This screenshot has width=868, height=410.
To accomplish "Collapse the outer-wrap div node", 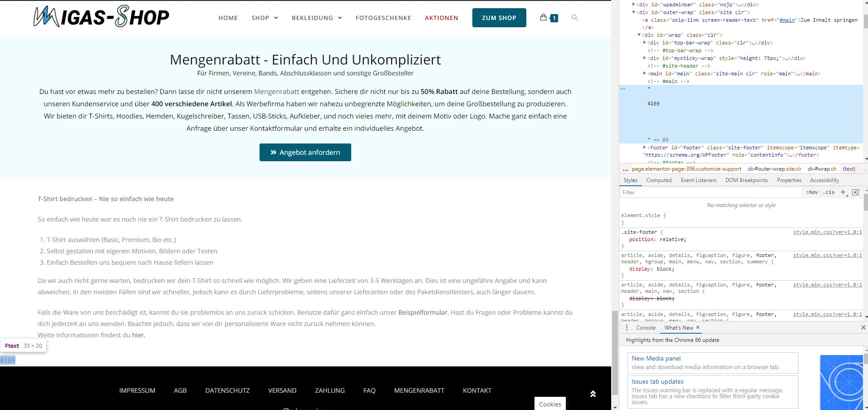I will 634,12.
